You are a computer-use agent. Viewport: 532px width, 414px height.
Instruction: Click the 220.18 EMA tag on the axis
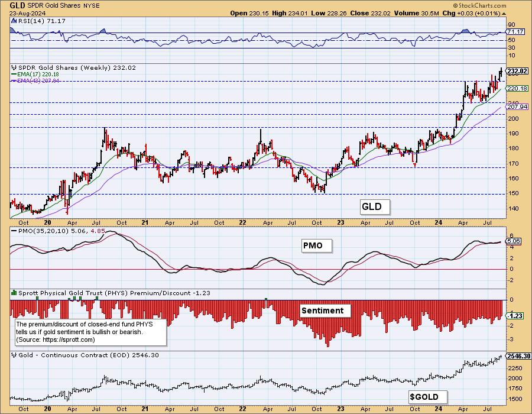point(517,88)
